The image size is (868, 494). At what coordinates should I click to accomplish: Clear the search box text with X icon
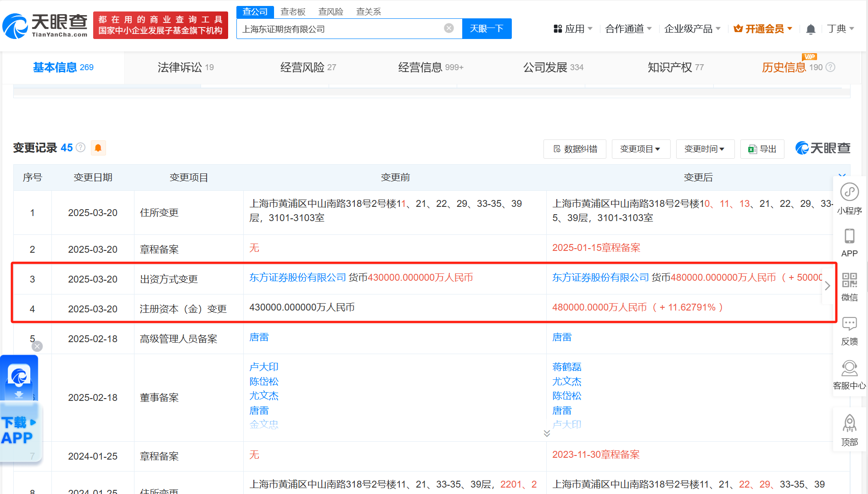448,28
